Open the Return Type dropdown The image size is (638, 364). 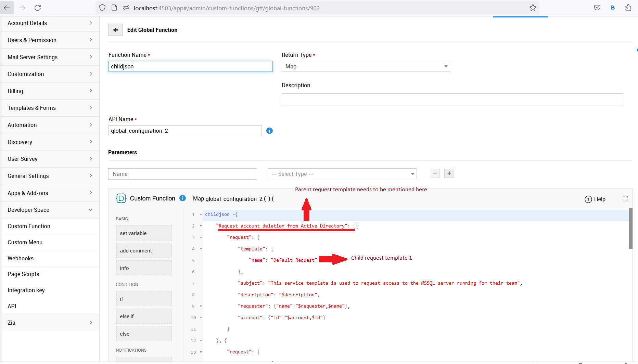(x=365, y=66)
